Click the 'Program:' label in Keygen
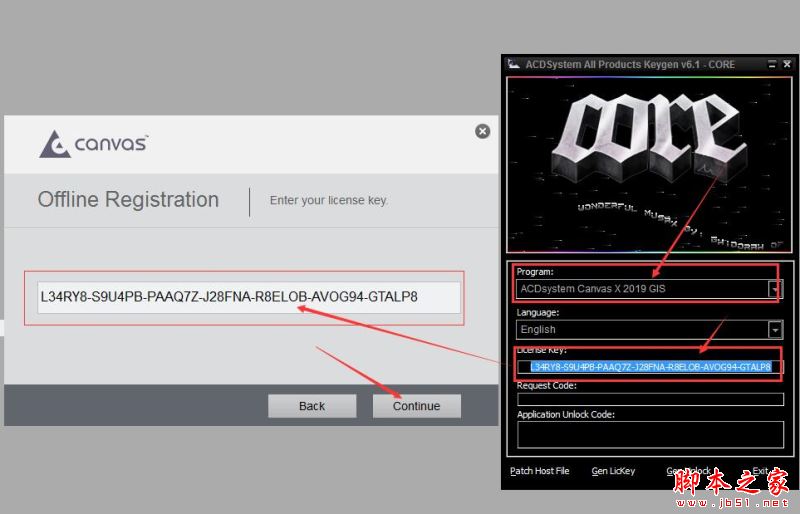This screenshot has height=514, width=800. pos(535,272)
